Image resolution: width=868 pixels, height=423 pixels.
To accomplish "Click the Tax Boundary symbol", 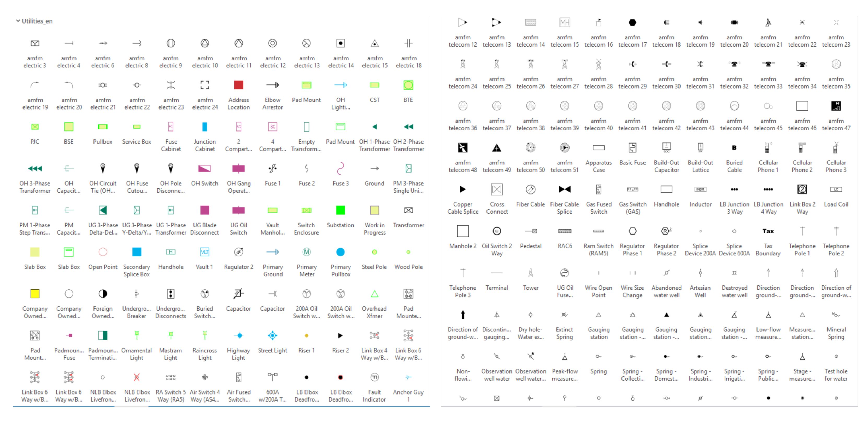I will click(x=768, y=231).
